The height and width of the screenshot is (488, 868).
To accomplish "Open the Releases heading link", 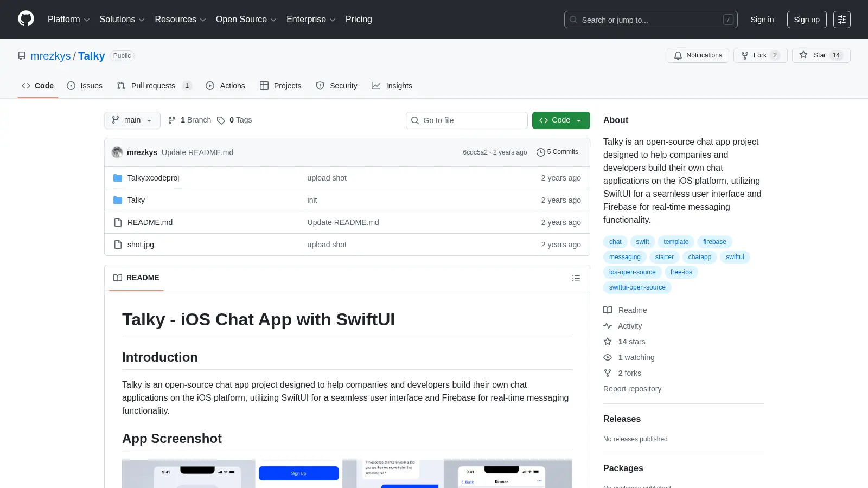I will (x=622, y=419).
